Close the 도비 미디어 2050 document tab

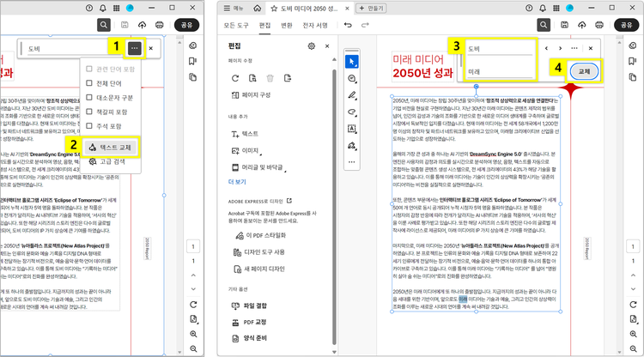click(x=347, y=9)
